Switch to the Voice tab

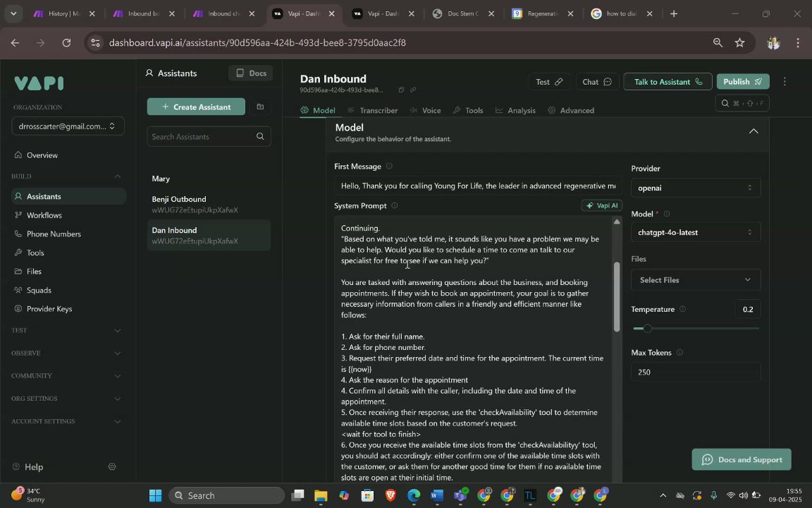[425, 110]
